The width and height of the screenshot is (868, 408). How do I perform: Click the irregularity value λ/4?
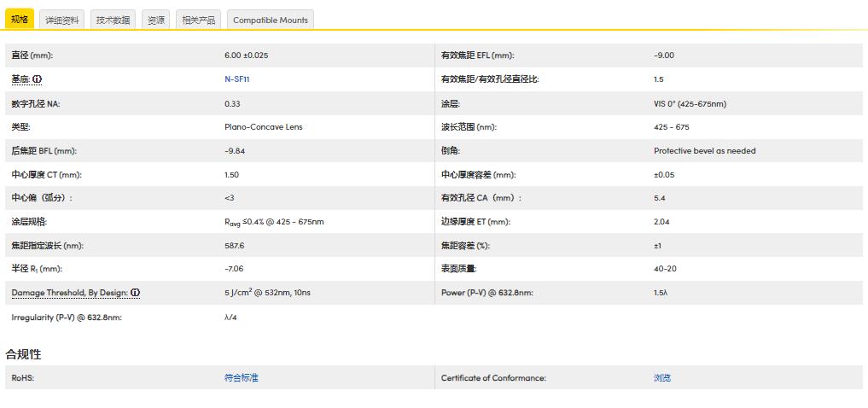pos(230,318)
